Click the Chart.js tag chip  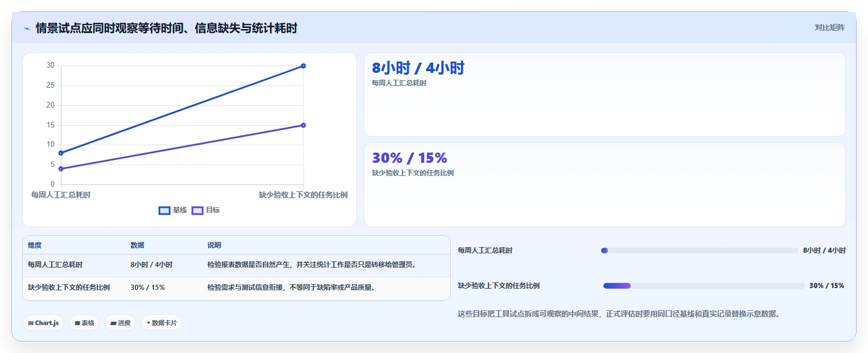43,323
